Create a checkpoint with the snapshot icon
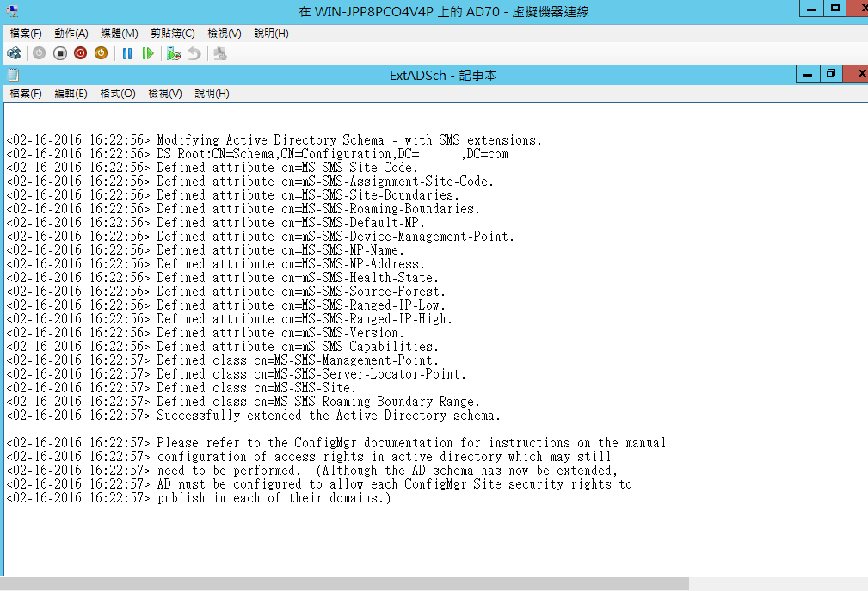 pyautogui.click(x=174, y=53)
